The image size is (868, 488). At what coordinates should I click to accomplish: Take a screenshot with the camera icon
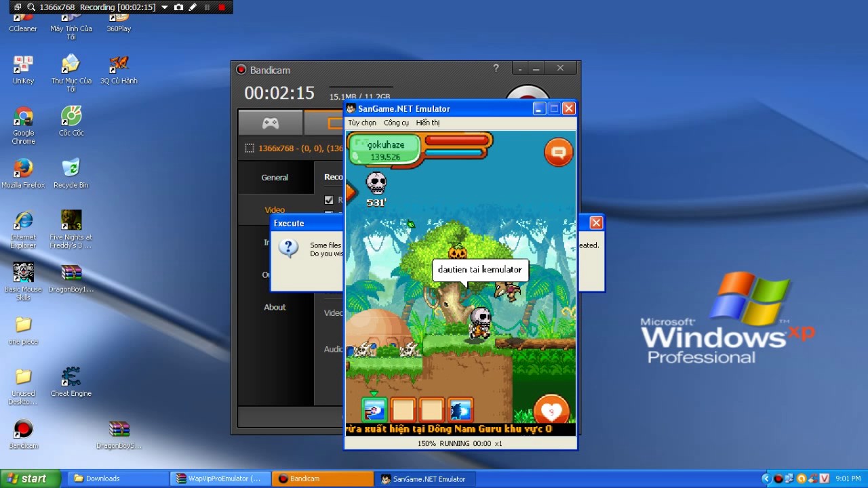pos(178,7)
